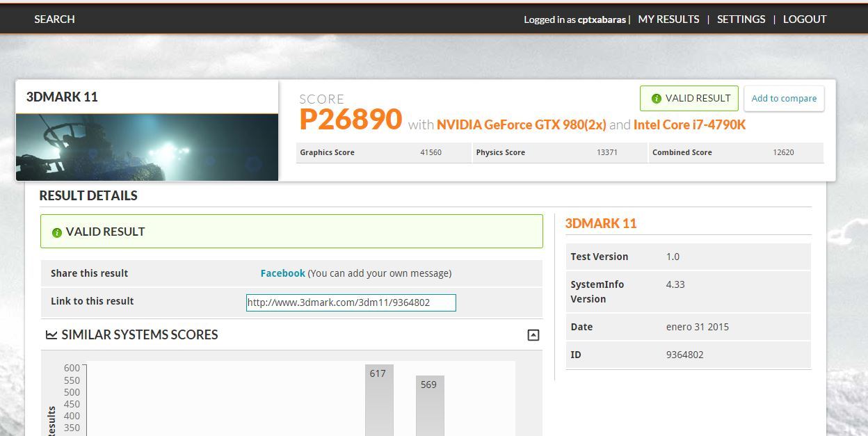Click the 3DMARK 11 panel title

click(x=62, y=97)
